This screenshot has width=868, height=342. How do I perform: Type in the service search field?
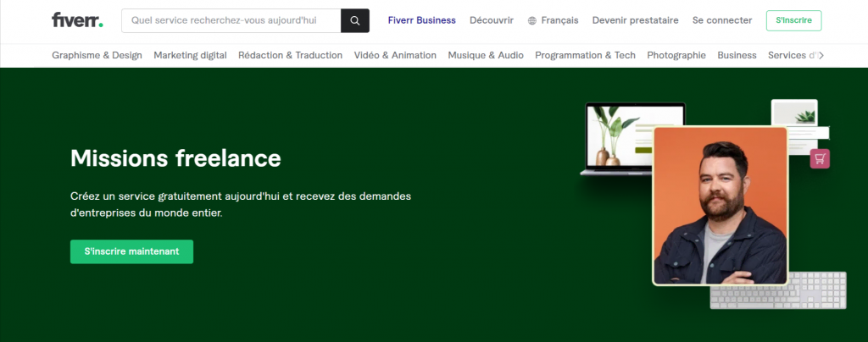[231, 20]
